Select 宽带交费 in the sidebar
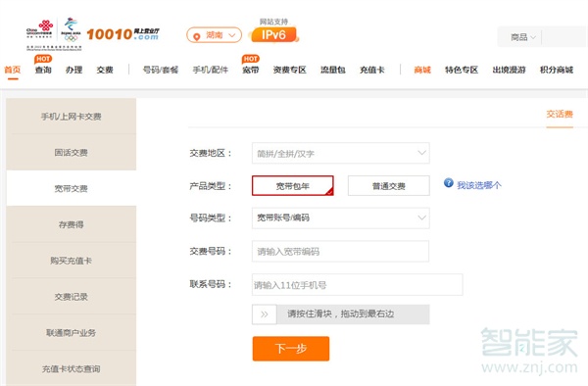This screenshot has width=588, height=386. (71, 188)
